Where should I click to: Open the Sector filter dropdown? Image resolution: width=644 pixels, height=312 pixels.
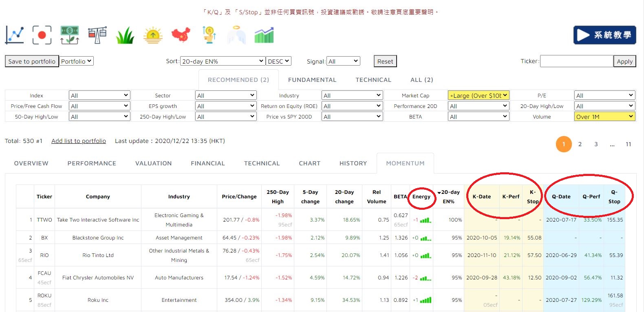tap(226, 95)
